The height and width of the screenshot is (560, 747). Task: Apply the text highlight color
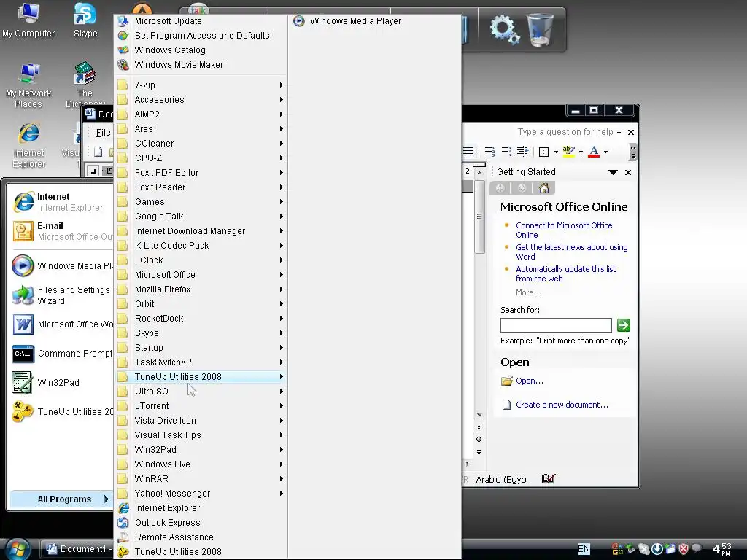[x=568, y=152]
